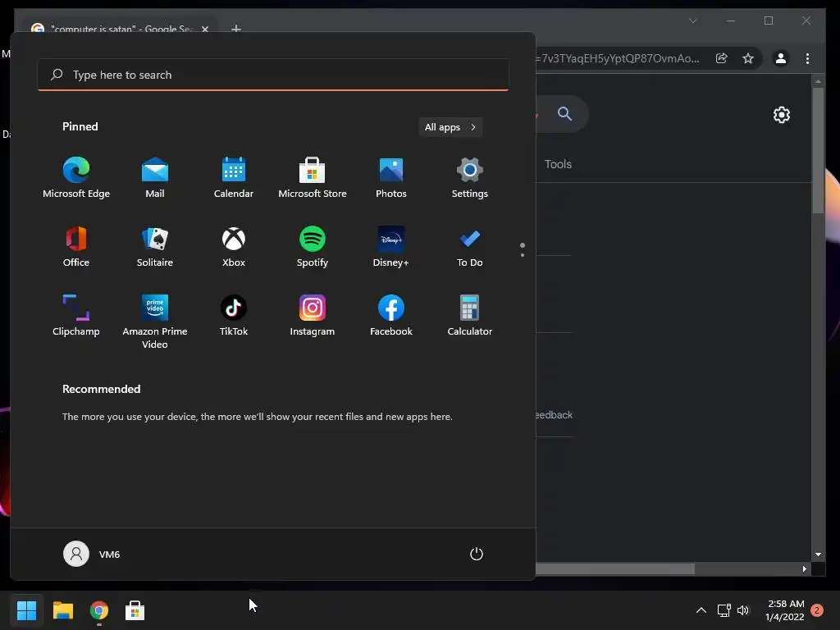Launch the Xbox app
The width and height of the screenshot is (840, 630).
click(x=234, y=246)
